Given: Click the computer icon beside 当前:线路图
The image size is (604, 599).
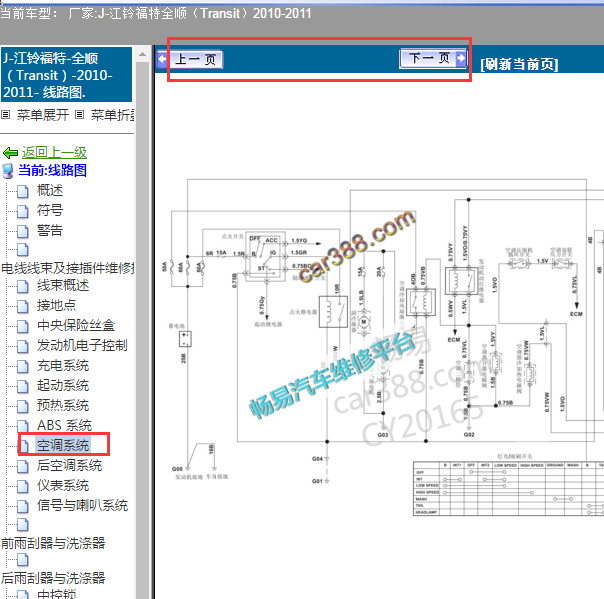Looking at the screenshot, I should [8, 171].
